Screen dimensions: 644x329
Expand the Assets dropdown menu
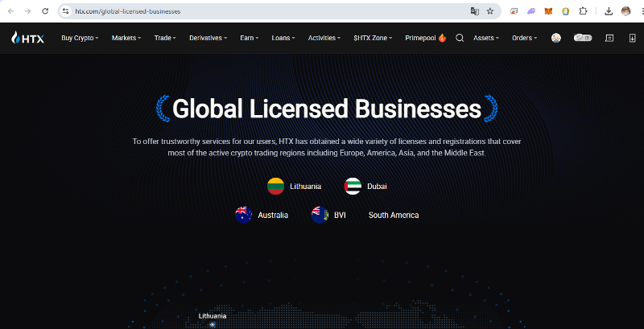(x=486, y=38)
